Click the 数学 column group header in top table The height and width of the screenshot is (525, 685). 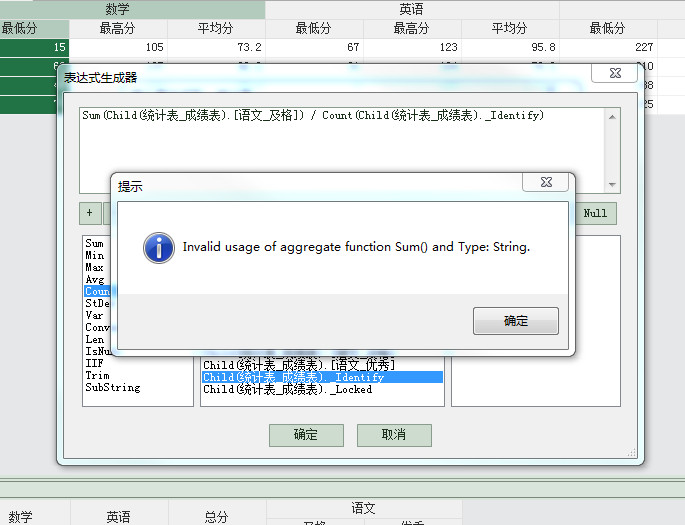click(118, 9)
